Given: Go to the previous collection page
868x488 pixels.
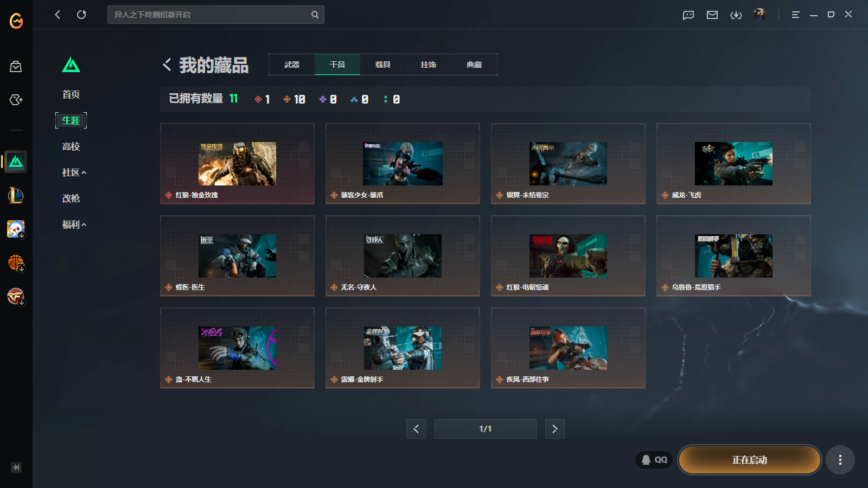Looking at the screenshot, I should point(416,429).
